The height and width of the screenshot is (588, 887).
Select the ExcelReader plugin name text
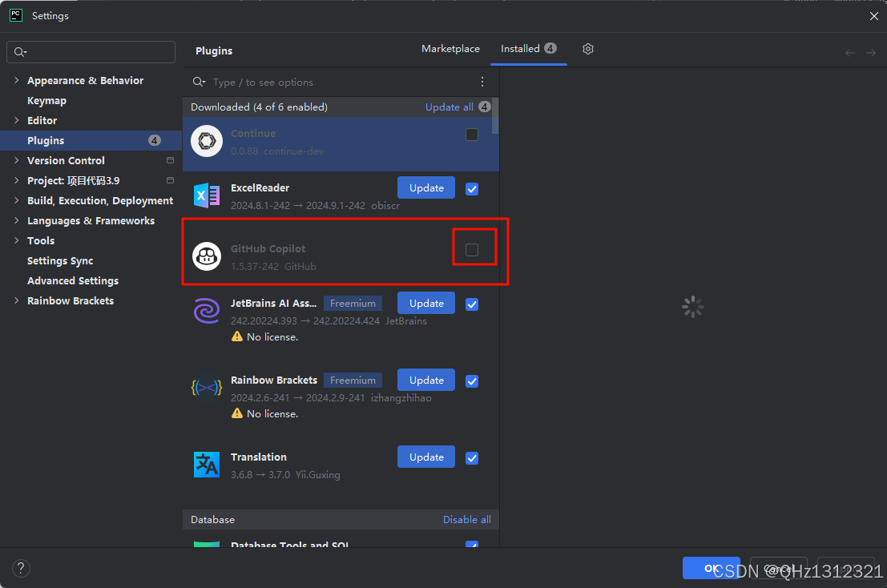[x=260, y=187]
